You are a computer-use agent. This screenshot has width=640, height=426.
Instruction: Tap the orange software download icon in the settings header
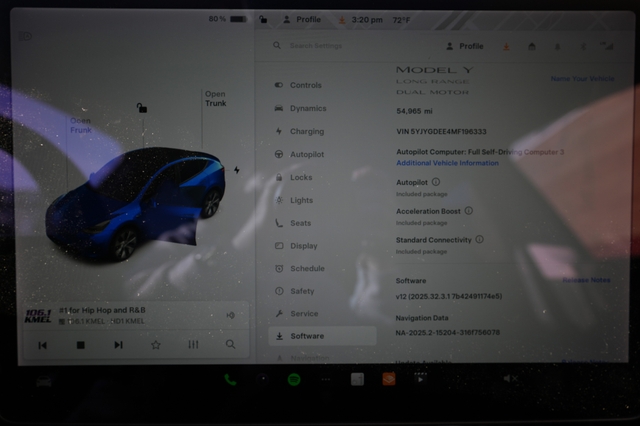(506, 47)
